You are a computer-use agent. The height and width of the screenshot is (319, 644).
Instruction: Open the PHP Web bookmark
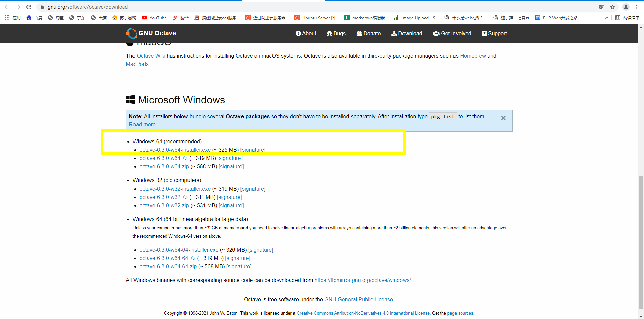(558, 18)
